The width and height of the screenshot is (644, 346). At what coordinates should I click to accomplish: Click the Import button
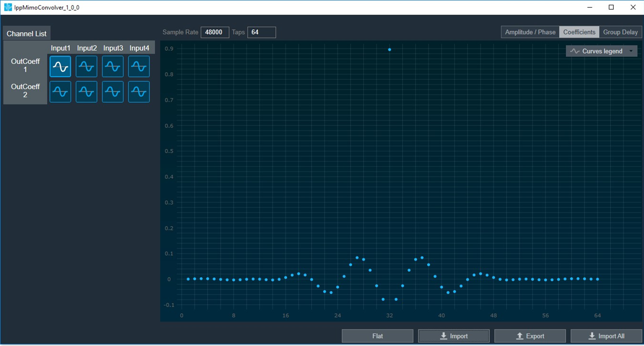pos(454,336)
